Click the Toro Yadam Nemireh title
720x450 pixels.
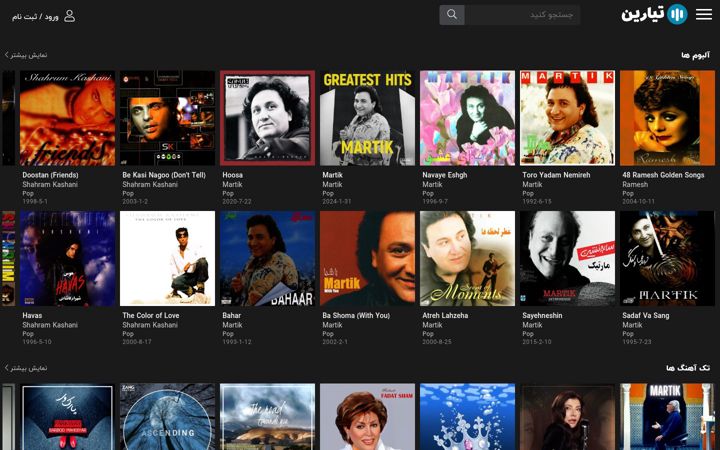pos(556,175)
